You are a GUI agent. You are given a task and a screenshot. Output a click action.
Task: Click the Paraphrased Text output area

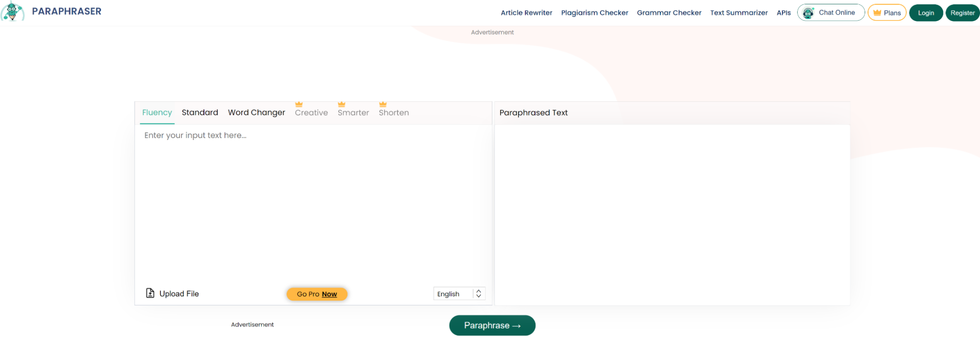tap(672, 215)
